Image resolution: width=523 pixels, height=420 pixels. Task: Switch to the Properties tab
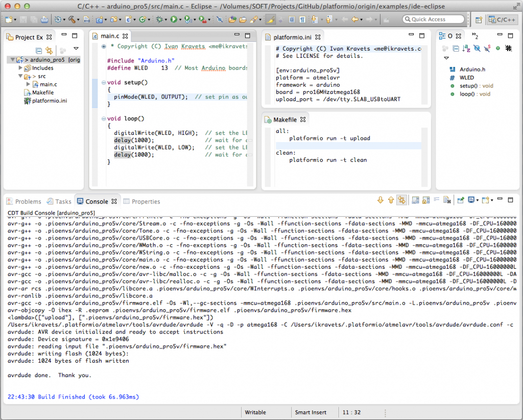coord(142,201)
